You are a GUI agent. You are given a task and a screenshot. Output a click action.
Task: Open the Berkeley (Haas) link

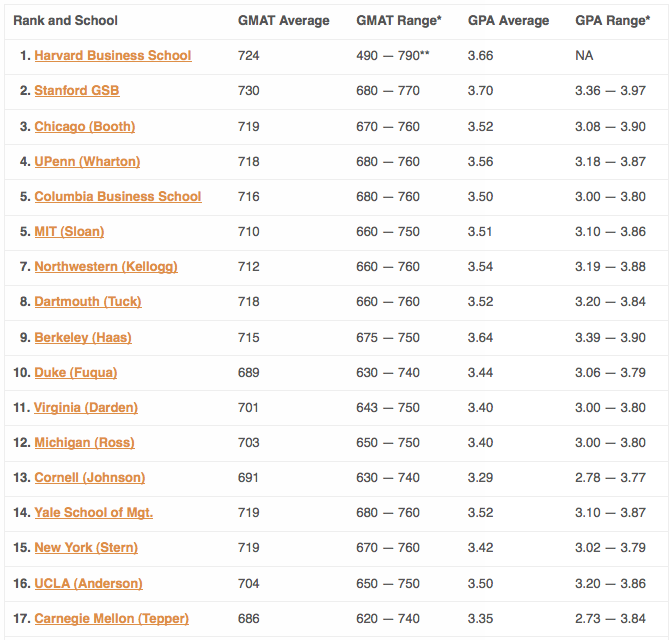tap(83, 338)
